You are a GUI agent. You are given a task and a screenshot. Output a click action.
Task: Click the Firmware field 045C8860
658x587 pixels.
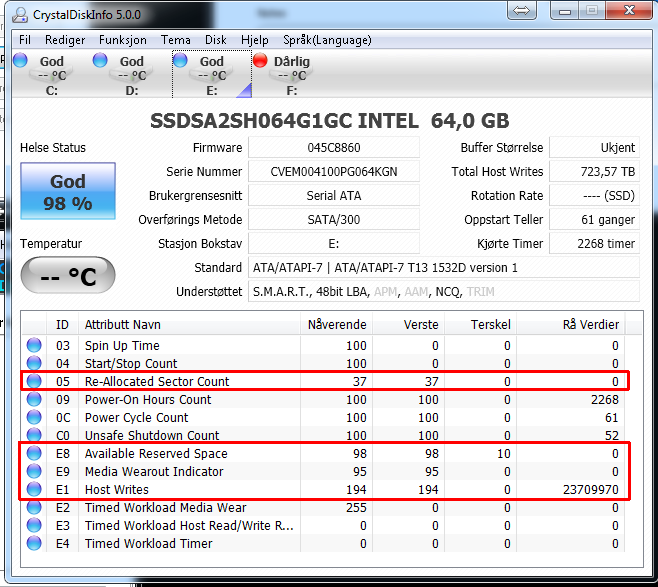coord(334,148)
